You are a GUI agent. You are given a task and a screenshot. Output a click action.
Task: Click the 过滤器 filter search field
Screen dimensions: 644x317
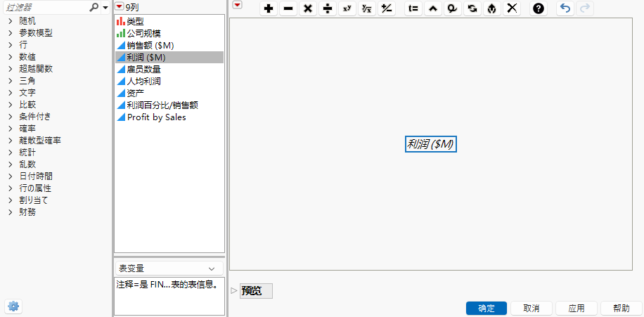pos(45,8)
